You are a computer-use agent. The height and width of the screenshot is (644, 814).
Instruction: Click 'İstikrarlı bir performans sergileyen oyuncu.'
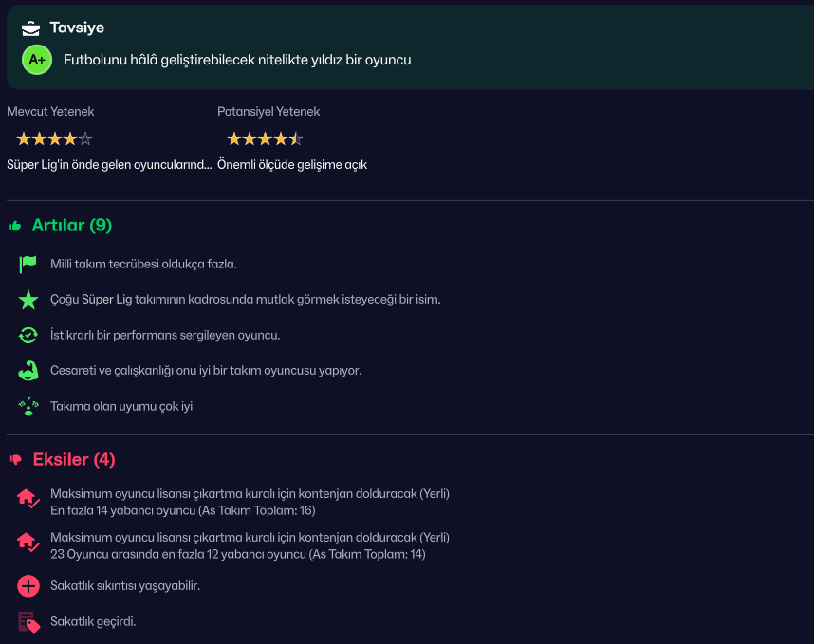coord(165,335)
